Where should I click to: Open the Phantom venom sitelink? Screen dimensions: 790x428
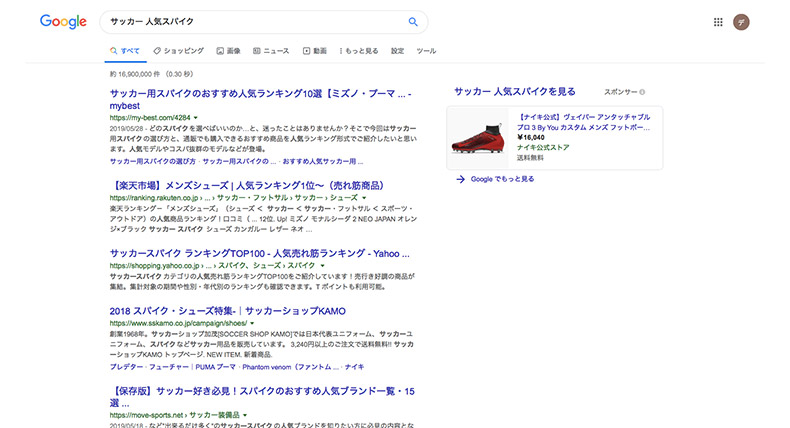(291, 367)
